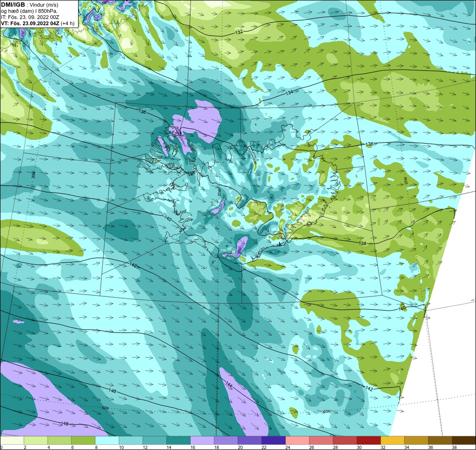Click the olive green swatch between 6 and 8
This screenshot has width=476, height=450.
[x=83, y=440]
